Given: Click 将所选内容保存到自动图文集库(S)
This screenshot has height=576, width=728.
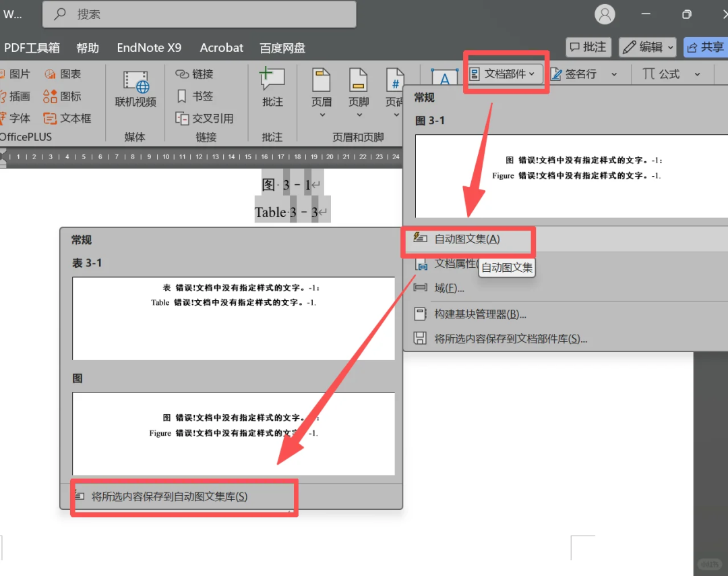Looking at the screenshot, I should click(169, 497).
